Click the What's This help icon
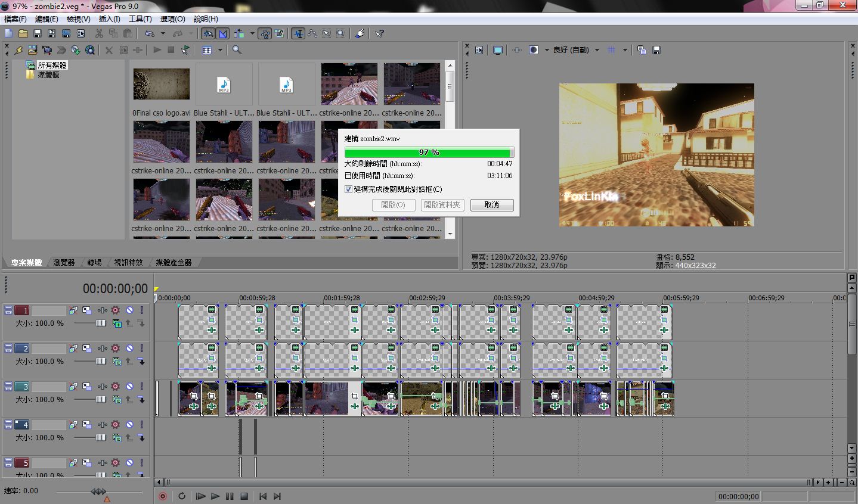Image resolution: width=858 pixels, height=504 pixels. pyautogui.click(x=379, y=33)
